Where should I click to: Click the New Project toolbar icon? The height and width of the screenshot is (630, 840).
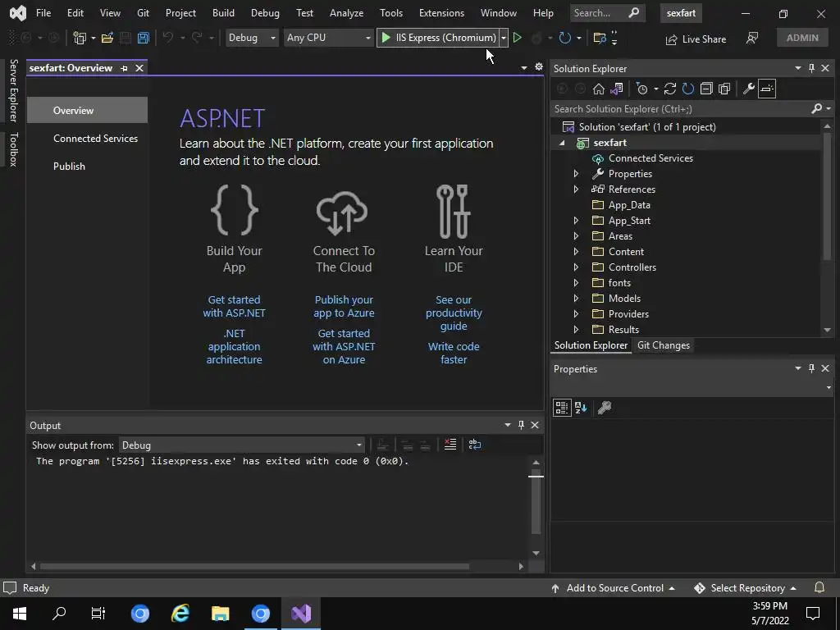tap(80, 38)
